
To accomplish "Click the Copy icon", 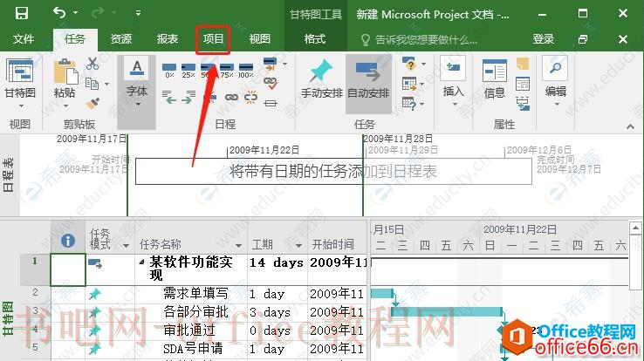I will click(x=92, y=84).
